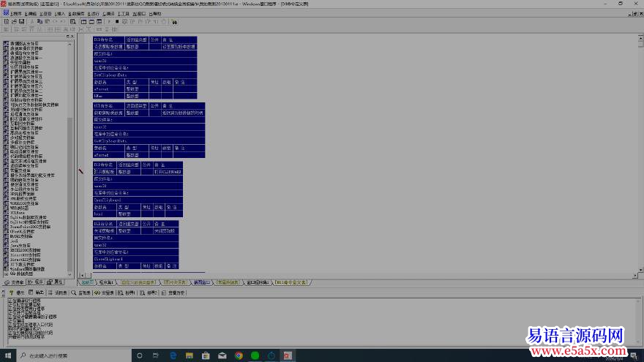This screenshot has width=644, height=362.
Task: Open Google Chrome from the taskbar
Action: [x=239, y=355]
